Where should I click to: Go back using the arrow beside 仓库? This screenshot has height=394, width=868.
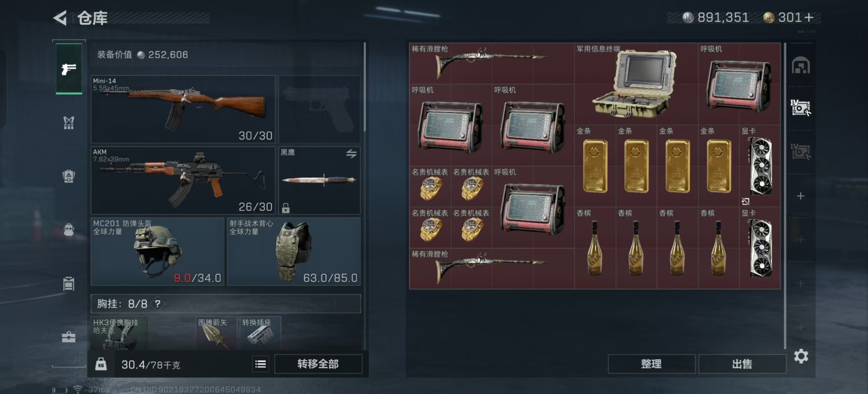(x=60, y=18)
